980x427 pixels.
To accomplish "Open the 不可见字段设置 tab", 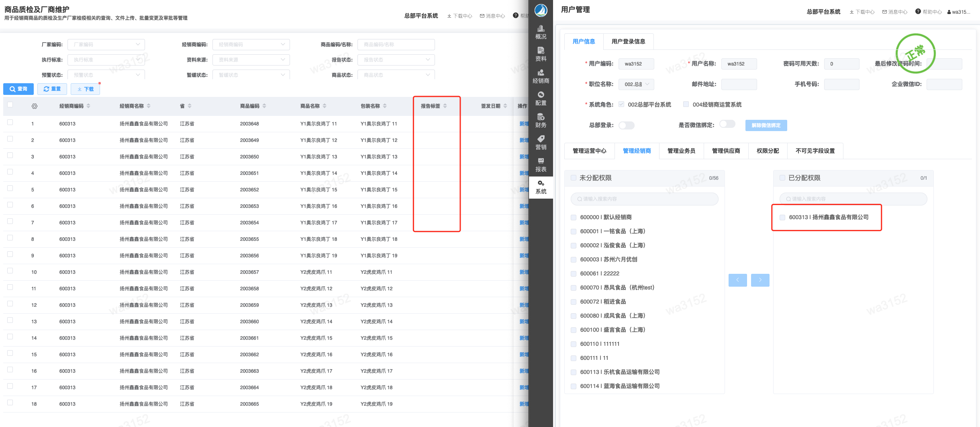I will (x=815, y=151).
